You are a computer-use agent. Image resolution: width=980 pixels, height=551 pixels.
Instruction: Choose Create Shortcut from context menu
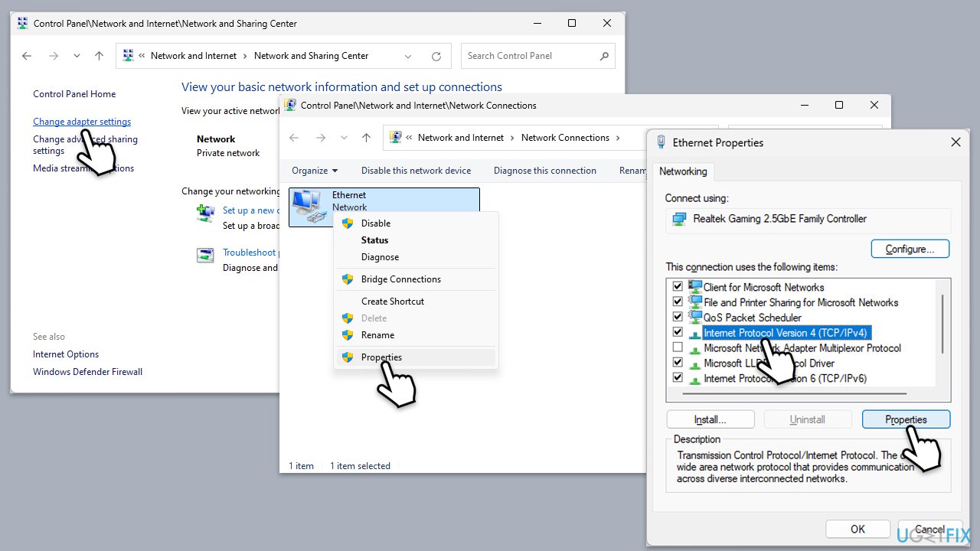(416, 302)
